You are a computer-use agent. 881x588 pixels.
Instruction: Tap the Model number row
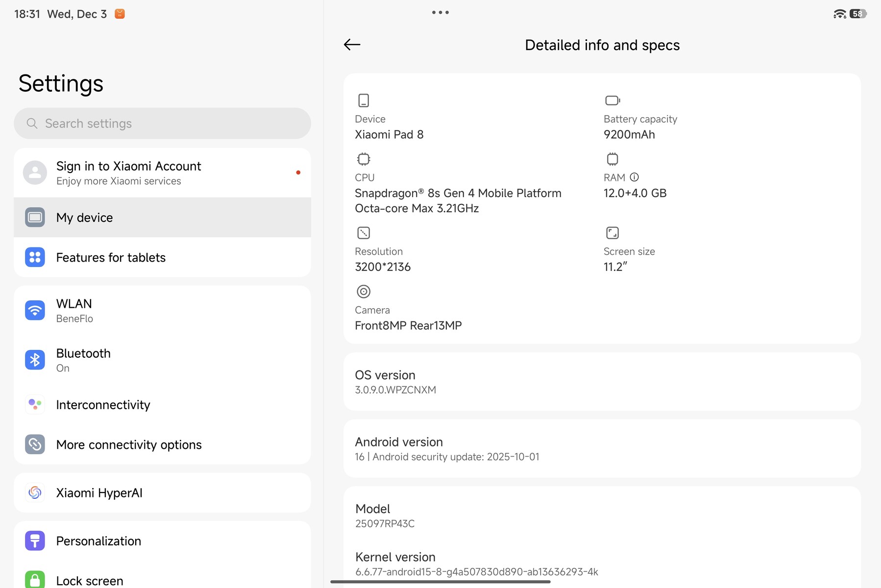[x=602, y=515]
